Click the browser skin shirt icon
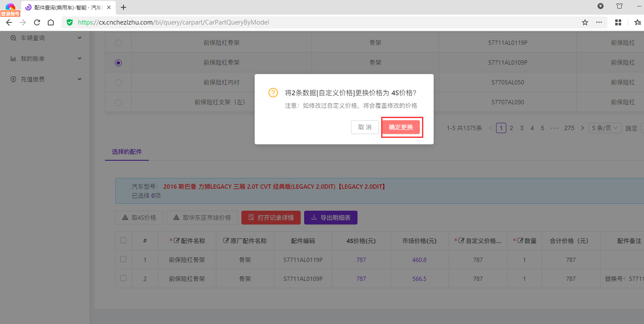The image size is (644, 324). (619, 6)
